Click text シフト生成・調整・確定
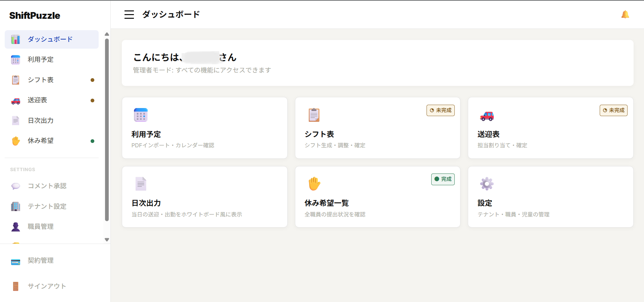 tap(335, 145)
